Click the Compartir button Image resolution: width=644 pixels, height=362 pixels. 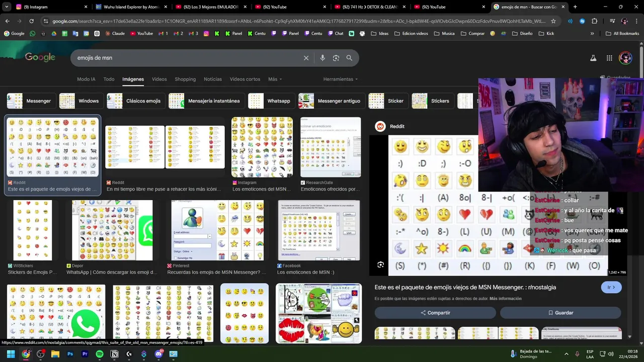[x=435, y=313]
